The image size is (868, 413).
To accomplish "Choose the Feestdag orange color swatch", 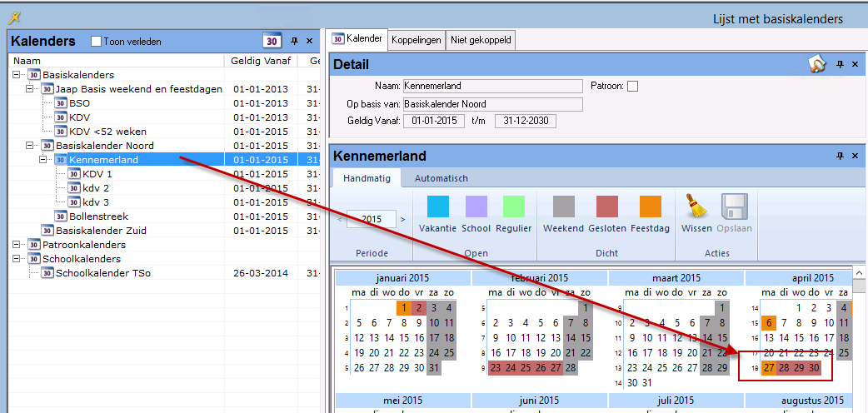I will tap(650, 207).
